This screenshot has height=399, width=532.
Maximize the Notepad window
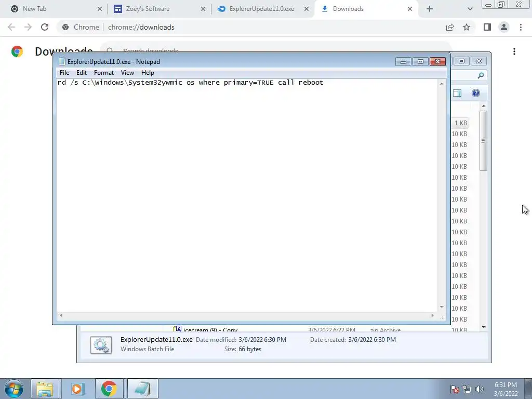pos(420,61)
